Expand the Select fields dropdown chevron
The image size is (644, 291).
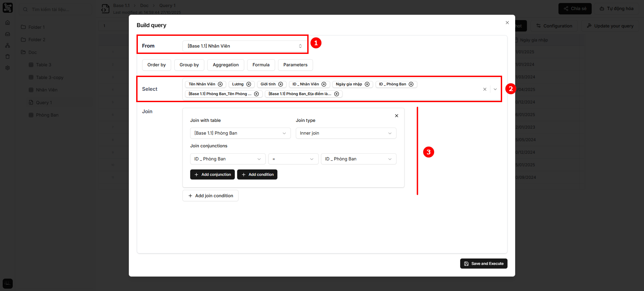(x=495, y=89)
